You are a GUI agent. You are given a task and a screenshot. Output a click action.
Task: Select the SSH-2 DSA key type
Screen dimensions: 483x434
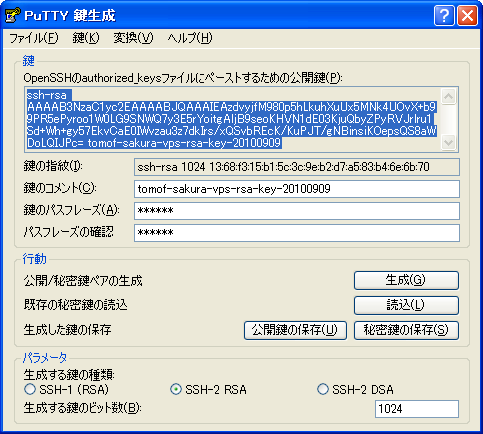[x=355, y=389]
